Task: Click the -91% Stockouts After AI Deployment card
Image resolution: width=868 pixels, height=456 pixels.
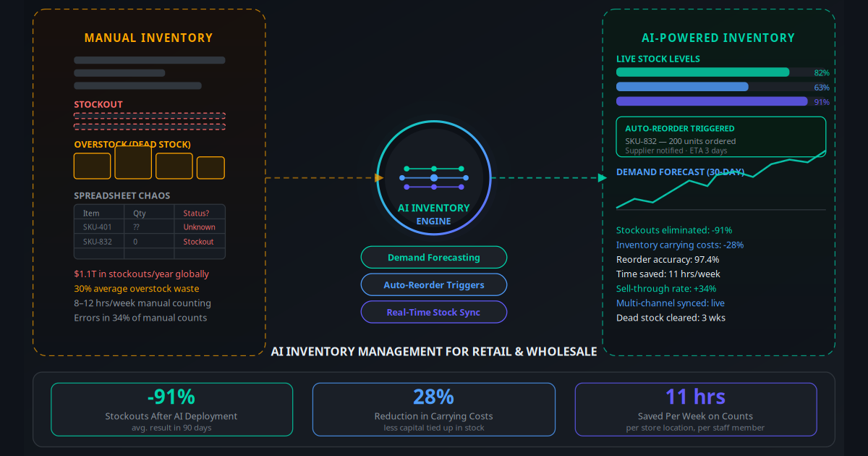Action: (x=171, y=409)
